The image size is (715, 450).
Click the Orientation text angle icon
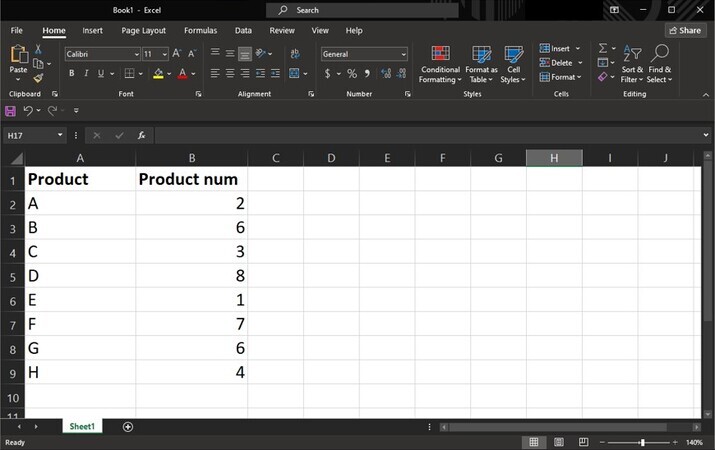pyautogui.click(x=261, y=54)
